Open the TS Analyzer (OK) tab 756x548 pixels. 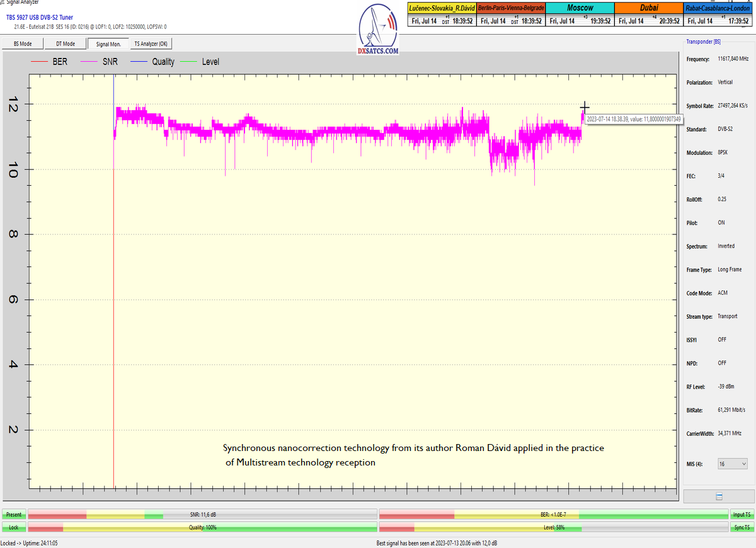point(151,43)
